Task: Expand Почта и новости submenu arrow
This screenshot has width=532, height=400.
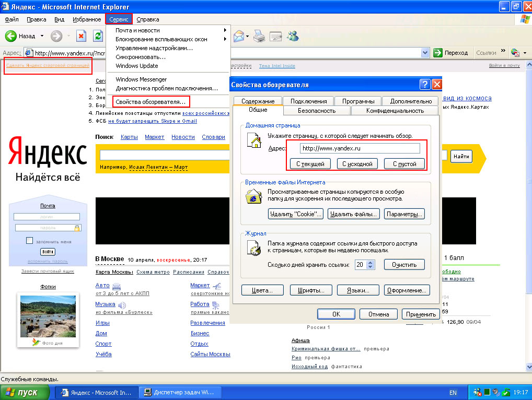Action: (x=225, y=30)
